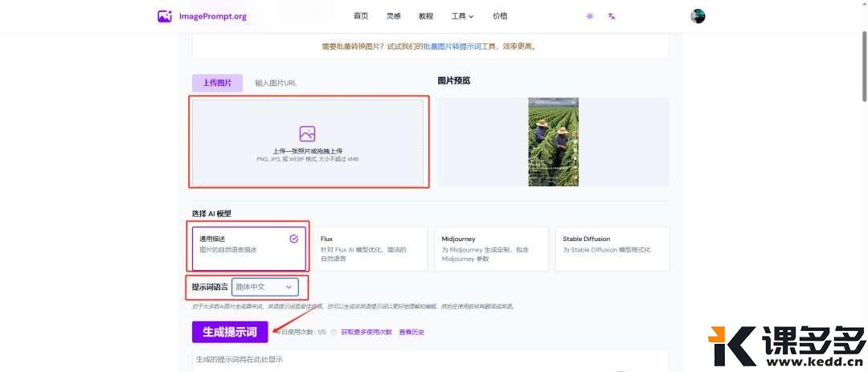Open the 提示词语言 简体中文 dropdown
Viewport: 868px width, 372px height.
(264, 287)
